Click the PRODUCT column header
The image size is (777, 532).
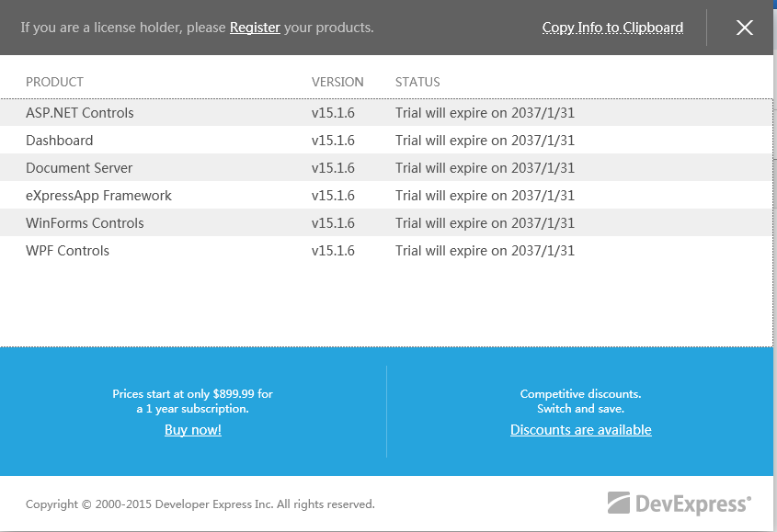coord(54,82)
